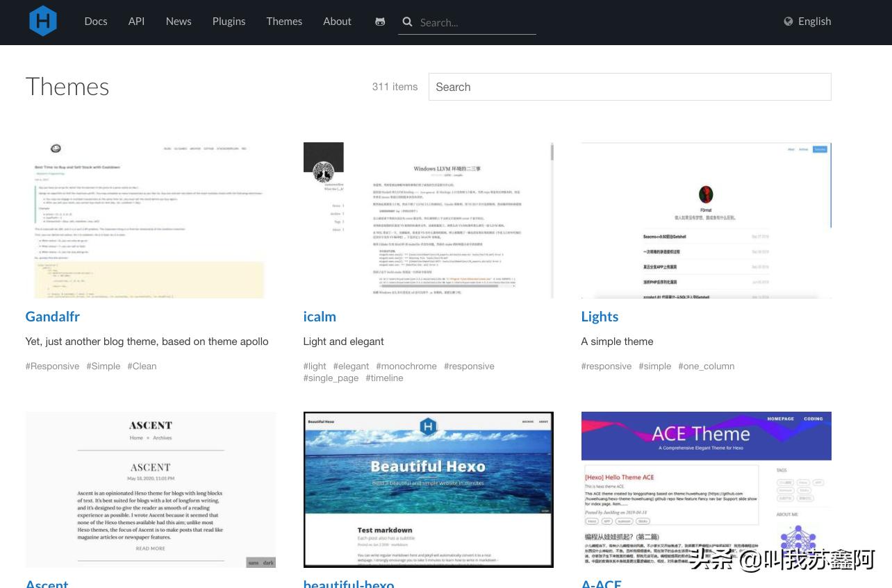This screenshot has height=588, width=892.
Task: Filter by #light tag
Action: pos(315,366)
